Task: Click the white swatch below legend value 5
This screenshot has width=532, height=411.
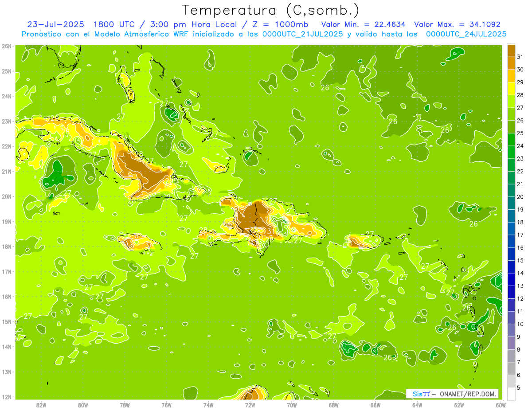Action: click(x=511, y=394)
